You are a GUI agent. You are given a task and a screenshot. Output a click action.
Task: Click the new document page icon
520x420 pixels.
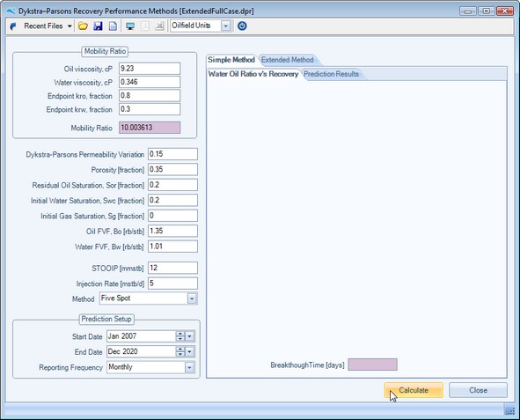[114, 26]
